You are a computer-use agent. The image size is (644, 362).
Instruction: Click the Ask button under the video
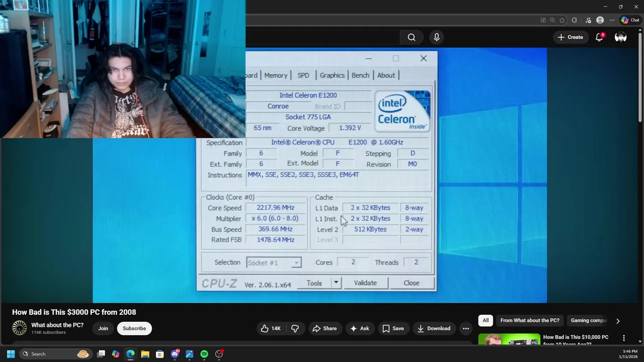[x=360, y=328]
